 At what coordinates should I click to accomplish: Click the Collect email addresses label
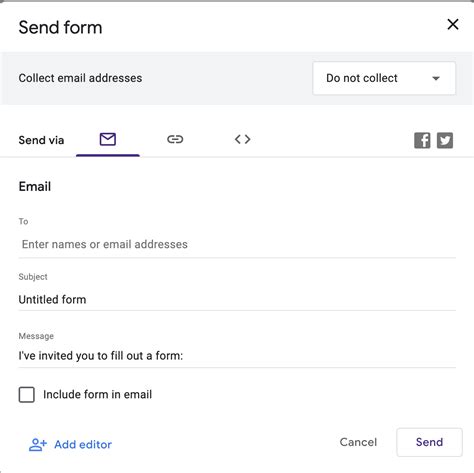click(x=80, y=78)
